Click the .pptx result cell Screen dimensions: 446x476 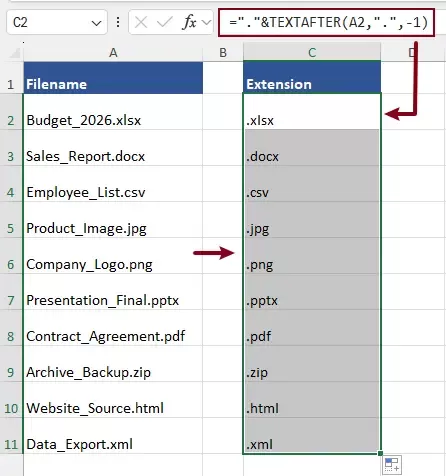[x=312, y=292]
